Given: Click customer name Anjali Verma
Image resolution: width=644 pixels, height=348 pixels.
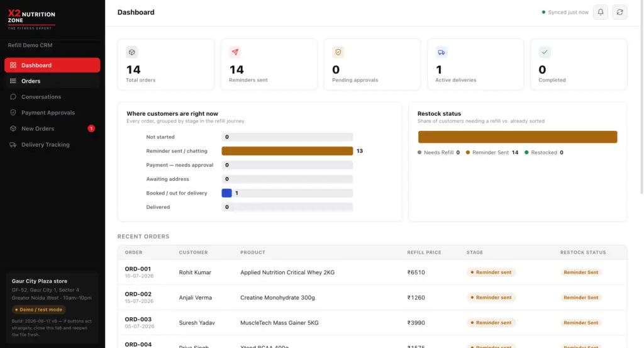Looking at the screenshot, I should (x=196, y=298).
